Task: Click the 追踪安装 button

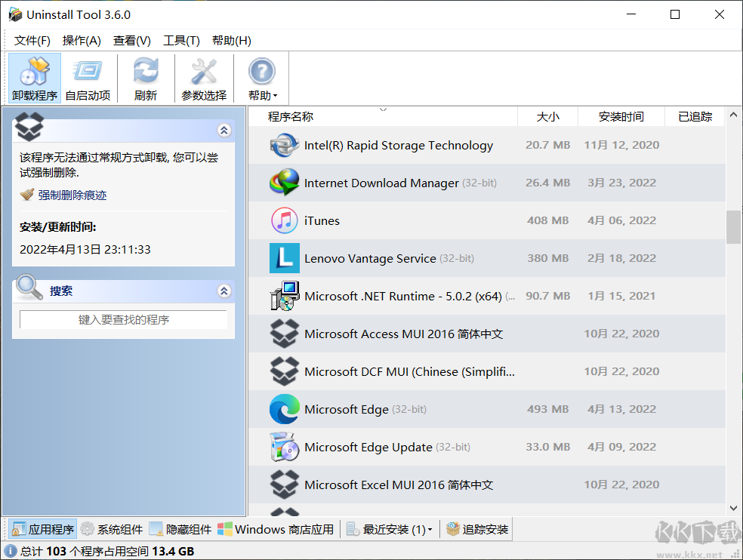Action: (x=477, y=529)
